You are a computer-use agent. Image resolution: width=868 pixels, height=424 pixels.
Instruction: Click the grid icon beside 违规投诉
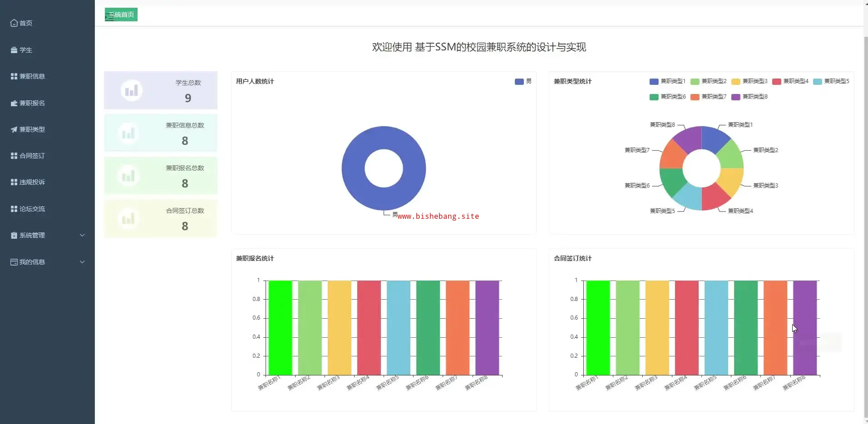[x=14, y=182]
